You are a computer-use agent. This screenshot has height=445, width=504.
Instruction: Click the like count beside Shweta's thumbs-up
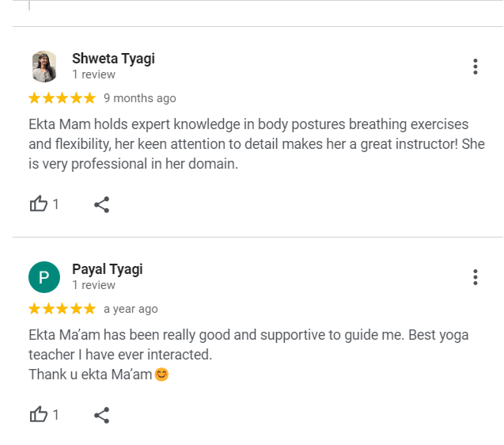56,204
